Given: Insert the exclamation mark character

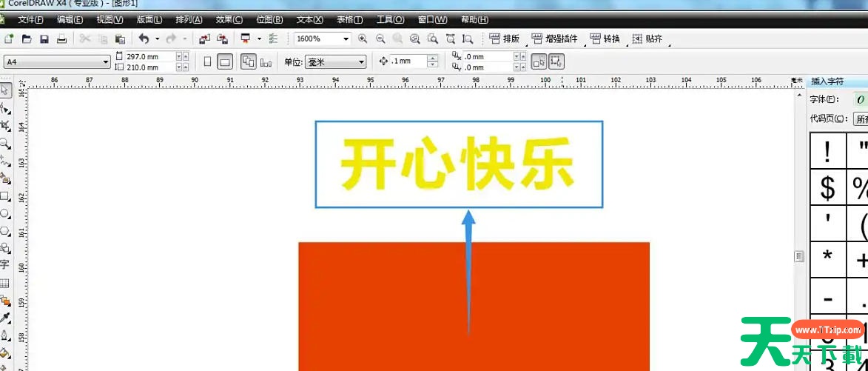Looking at the screenshot, I should tap(827, 152).
